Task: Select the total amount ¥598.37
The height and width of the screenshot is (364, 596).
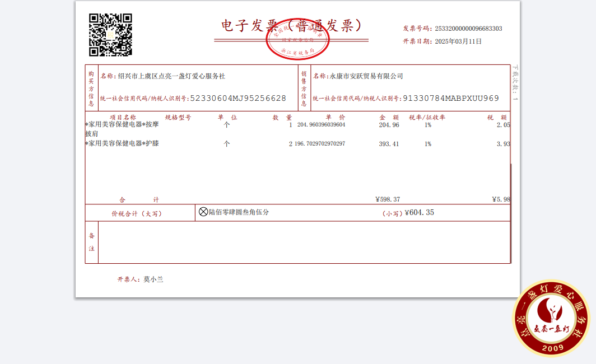Action: 388,199
